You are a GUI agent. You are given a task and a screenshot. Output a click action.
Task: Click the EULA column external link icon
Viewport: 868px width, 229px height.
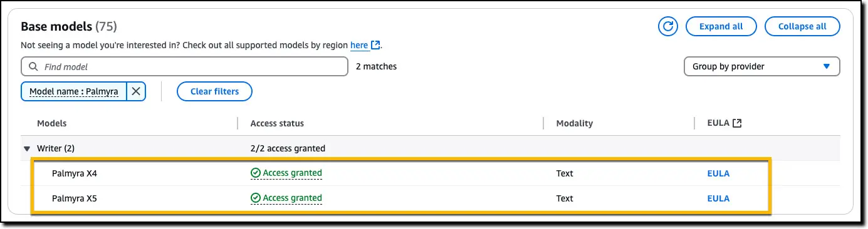[737, 123]
